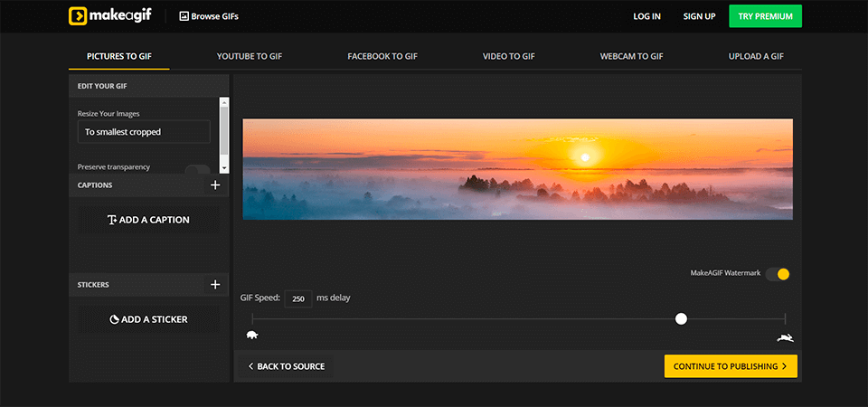The width and height of the screenshot is (868, 407).
Task: Click the Add a Caption button
Action: pyautogui.click(x=148, y=220)
